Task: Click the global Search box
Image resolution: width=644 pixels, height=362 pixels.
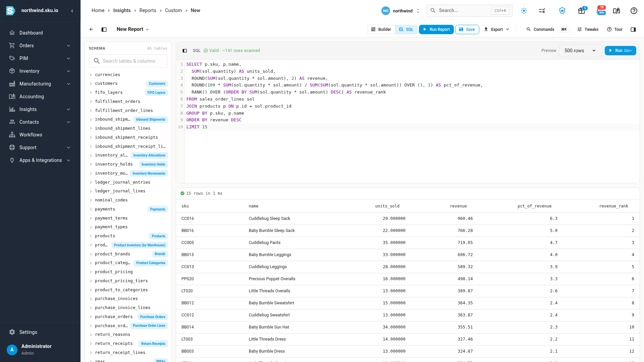Action: 470,11
